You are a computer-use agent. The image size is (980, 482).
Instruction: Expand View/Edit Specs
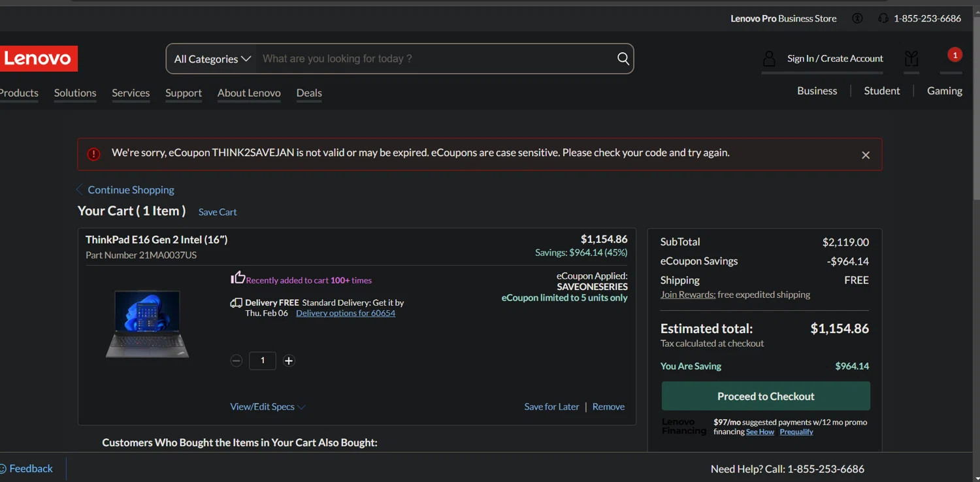tap(267, 406)
